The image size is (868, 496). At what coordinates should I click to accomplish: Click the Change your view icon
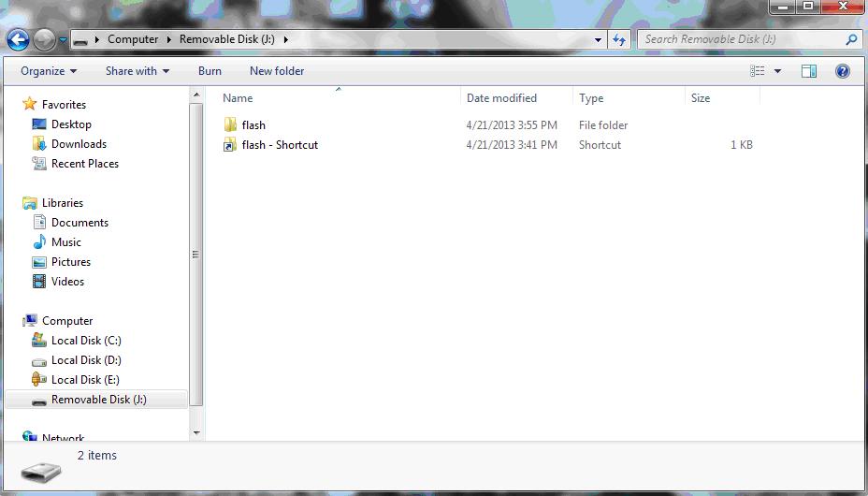pyautogui.click(x=758, y=71)
